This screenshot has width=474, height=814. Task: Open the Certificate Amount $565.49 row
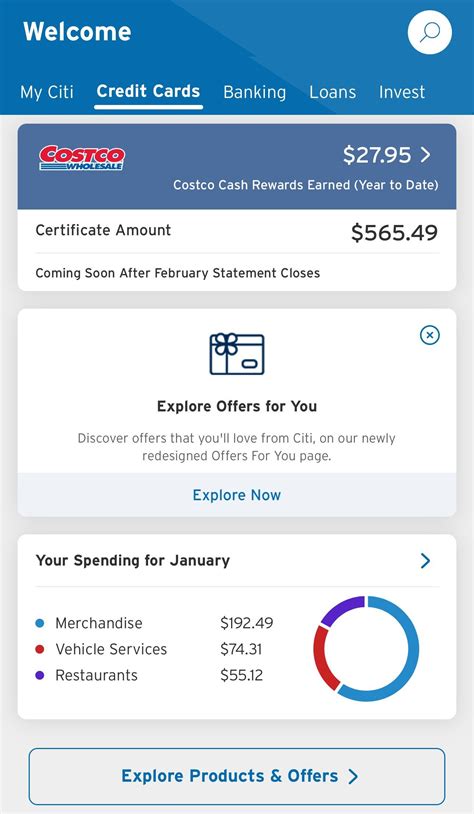[x=237, y=232]
